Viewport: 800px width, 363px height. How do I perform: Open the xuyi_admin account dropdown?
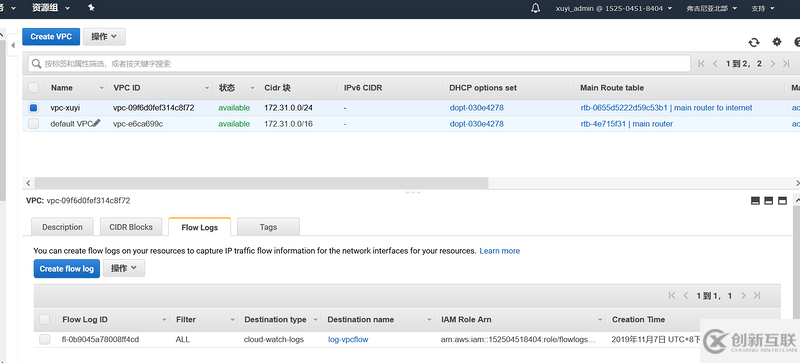[x=614, y=9]
